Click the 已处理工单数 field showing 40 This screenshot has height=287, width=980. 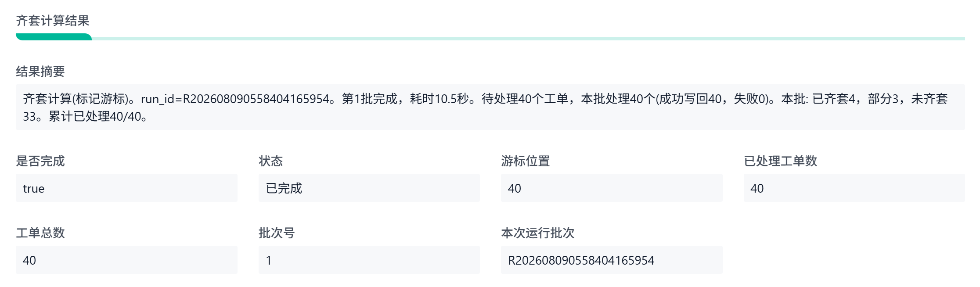854,188
